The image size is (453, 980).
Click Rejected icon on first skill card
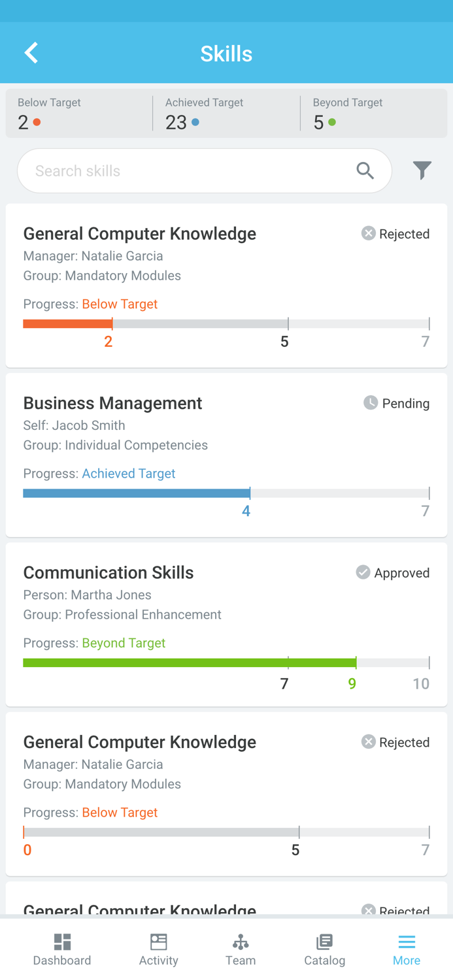click(x=369, y=233)
